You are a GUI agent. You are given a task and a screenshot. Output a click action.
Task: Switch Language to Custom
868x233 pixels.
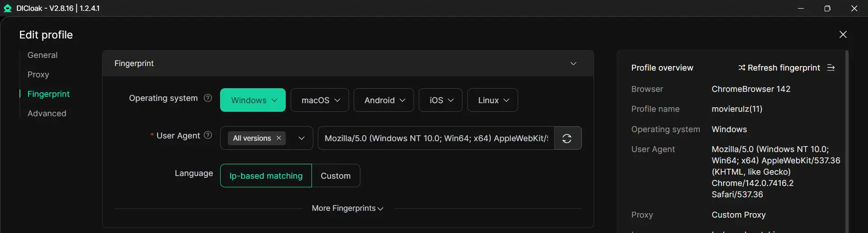click(335, 176)
